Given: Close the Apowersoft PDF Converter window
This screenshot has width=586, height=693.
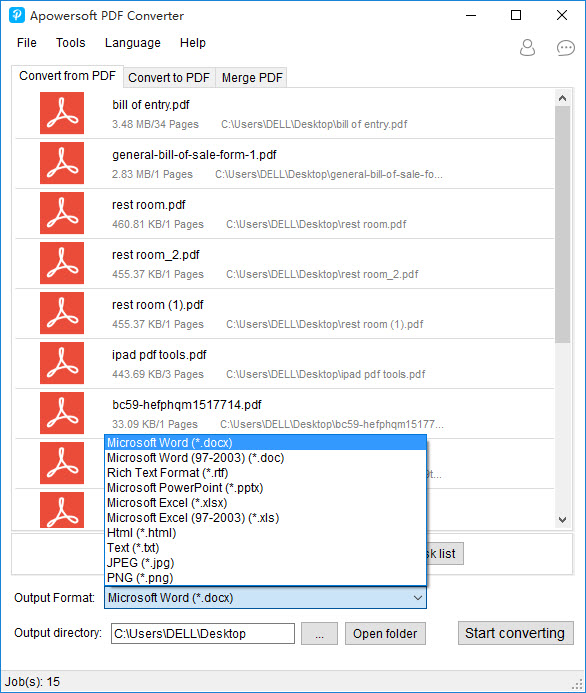Looking at the screenshot, I should (x=562, y=15).
